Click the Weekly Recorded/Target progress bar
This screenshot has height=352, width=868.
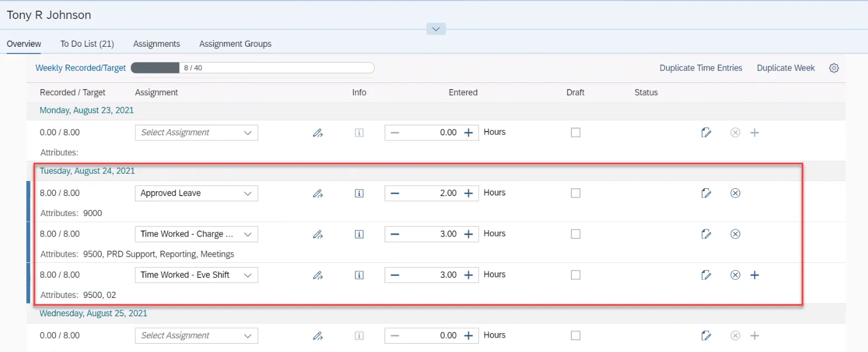pos(252,68)
